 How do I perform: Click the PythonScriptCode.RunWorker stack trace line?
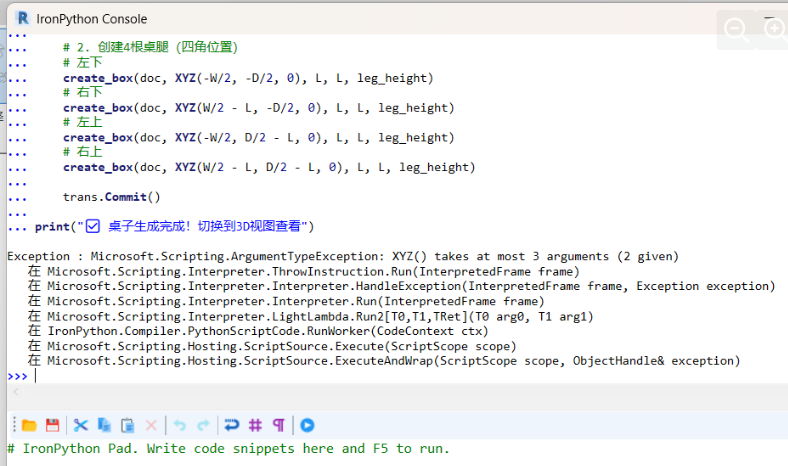pyautogui.click(x=258, y=331)
